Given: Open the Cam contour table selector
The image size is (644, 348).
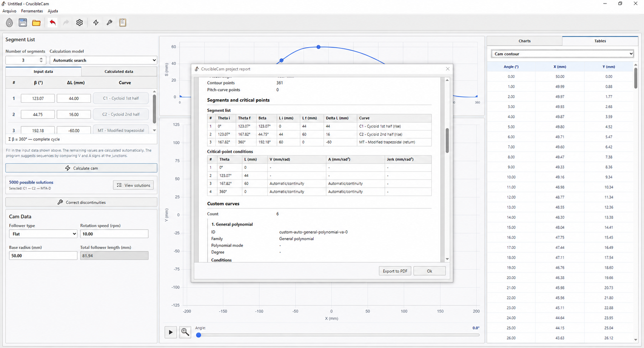Looking at the screenshot, I should [x=562, y=54].
